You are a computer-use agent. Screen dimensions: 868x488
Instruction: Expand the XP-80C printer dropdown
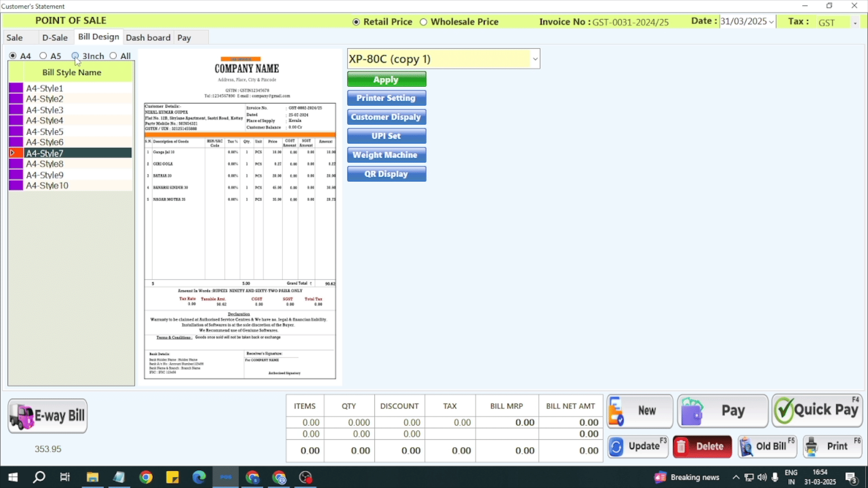[535, 59]
